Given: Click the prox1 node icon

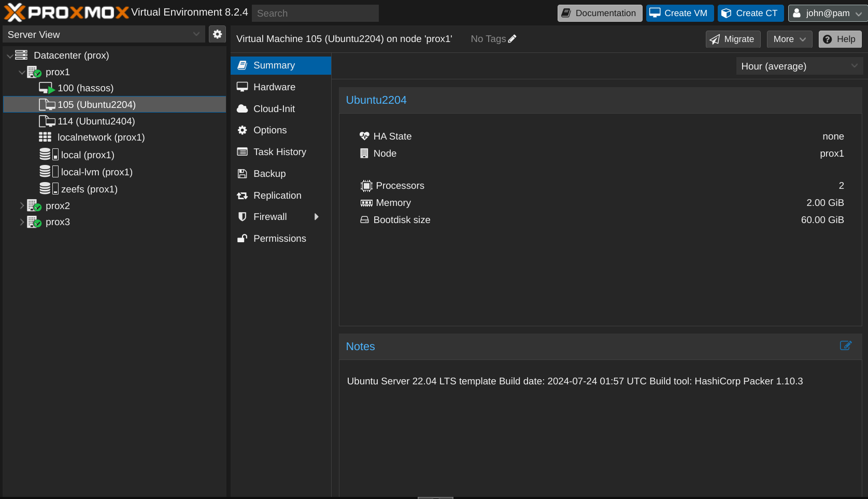Looking at the screenshot, I should coord(34,72).
